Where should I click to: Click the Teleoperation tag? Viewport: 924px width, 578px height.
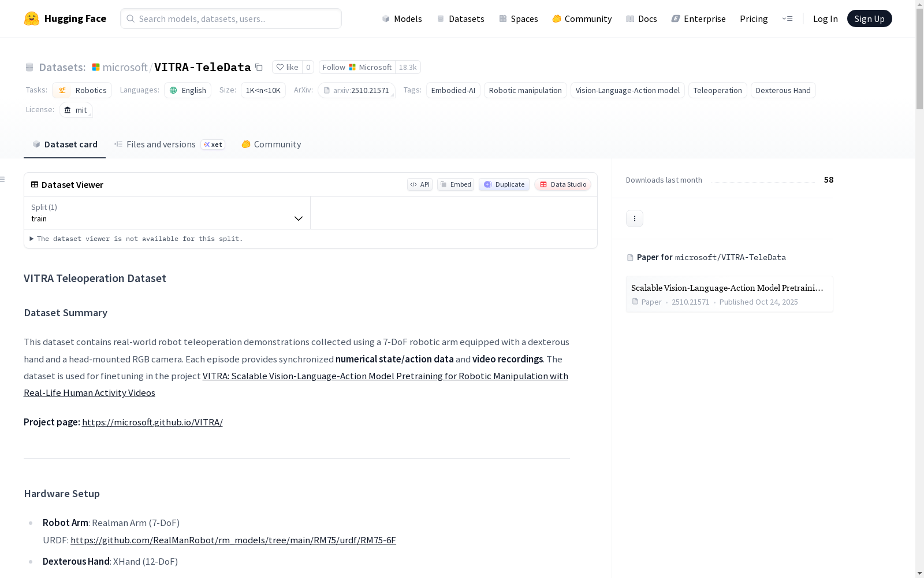tap(718, 90)
